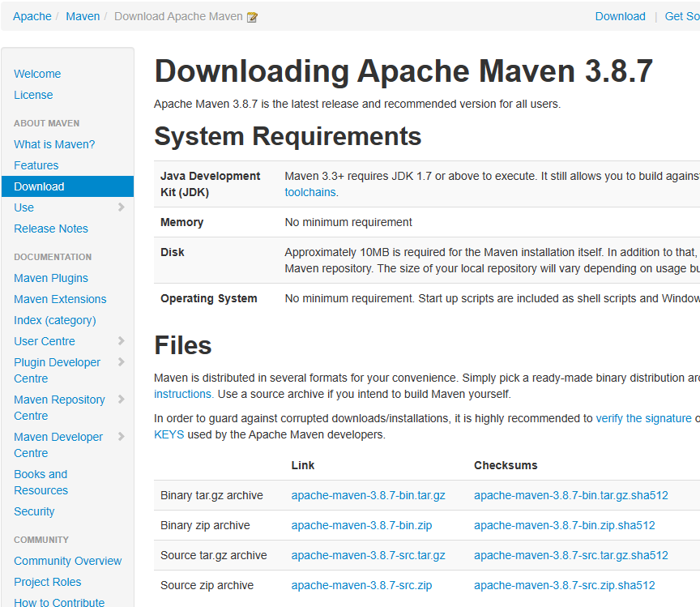Download apache-maven-3.8.7-bin.tar.gz

pyautogui.click(x=369, y=495)
